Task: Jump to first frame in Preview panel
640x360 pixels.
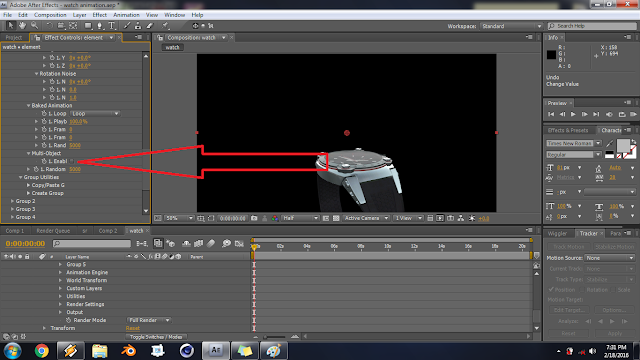Action: point(551,114)
